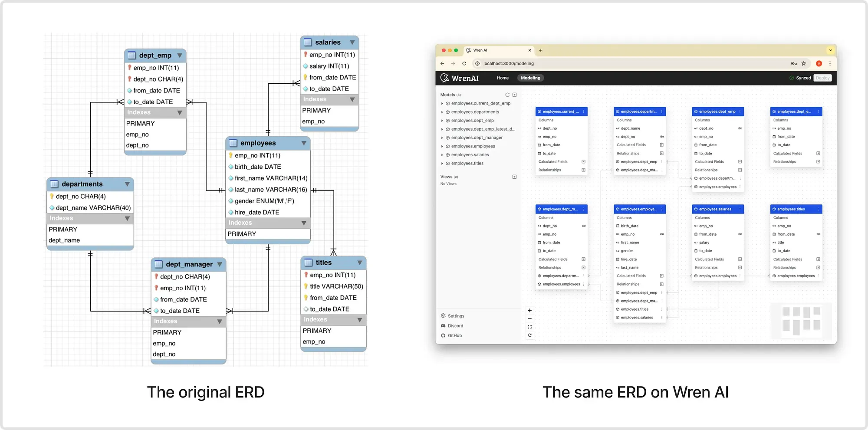
Task: Expand employees.departments in the Models tree
Action: [442, 112]
